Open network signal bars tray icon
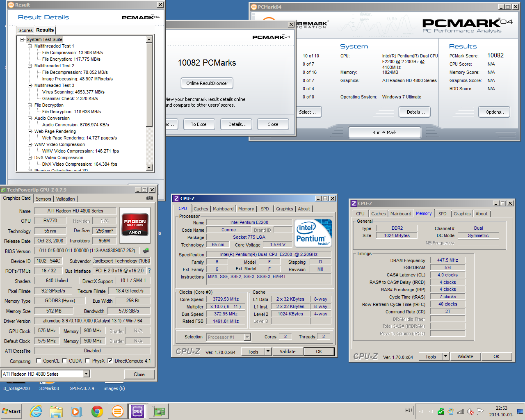 461,411
